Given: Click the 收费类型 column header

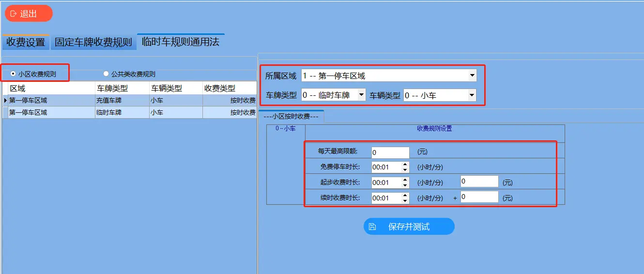Looking at the screenshot, I should pyautogui.click(x=229, y=88).
